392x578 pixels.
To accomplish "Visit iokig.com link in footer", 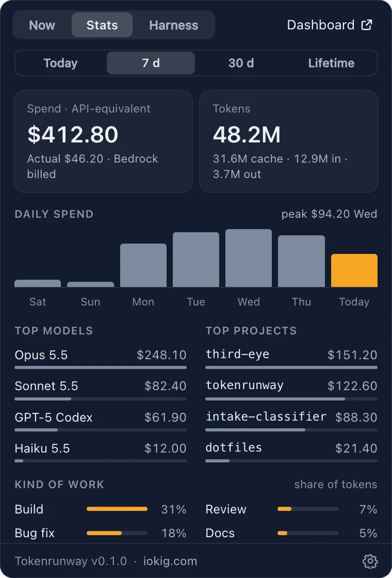I will coord(170,561).
